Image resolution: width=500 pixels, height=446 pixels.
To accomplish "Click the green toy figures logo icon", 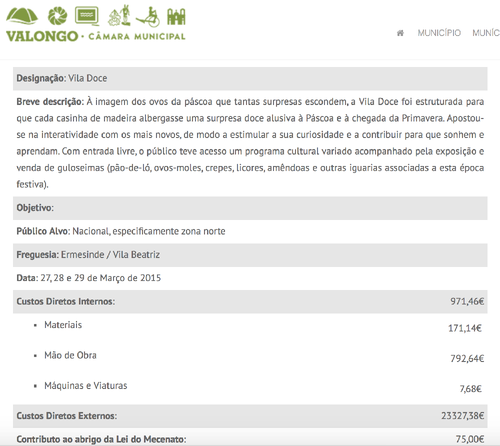I will [119, 15].
